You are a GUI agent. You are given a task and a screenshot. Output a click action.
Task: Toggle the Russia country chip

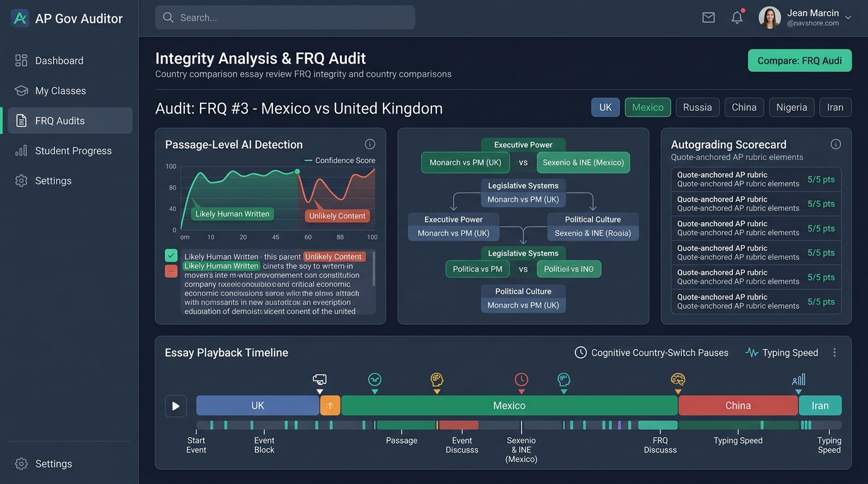[698, 107]
